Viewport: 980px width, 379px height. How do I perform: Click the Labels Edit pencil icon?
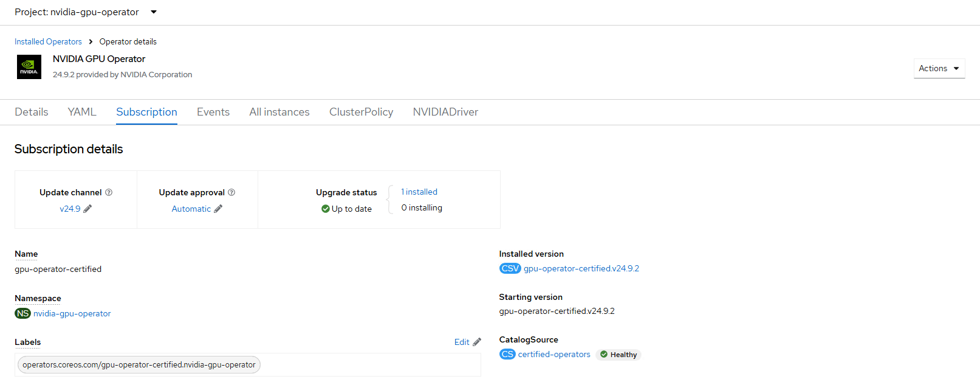tap(477, 342)
